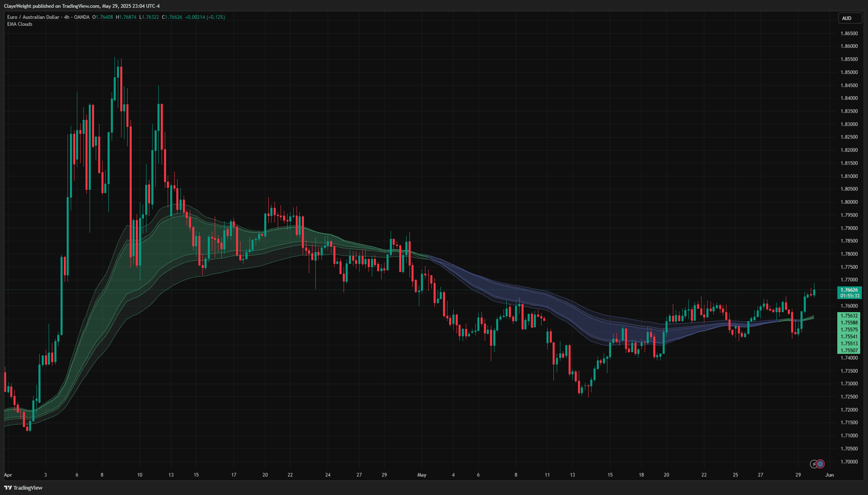The height and width of the screenshot is (495, 868).
Task: Click the 01:55:33 bar countdown timer
Action: pos(849,296)
